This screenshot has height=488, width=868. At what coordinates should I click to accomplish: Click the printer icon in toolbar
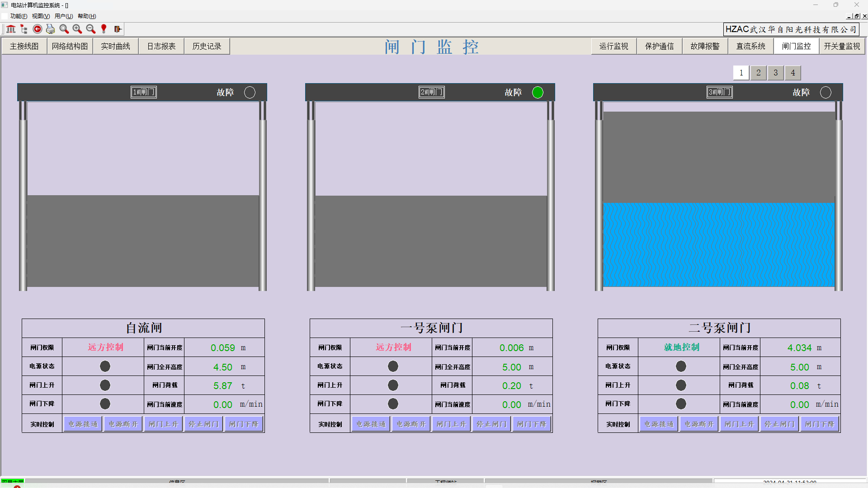[x=51, y=29]
